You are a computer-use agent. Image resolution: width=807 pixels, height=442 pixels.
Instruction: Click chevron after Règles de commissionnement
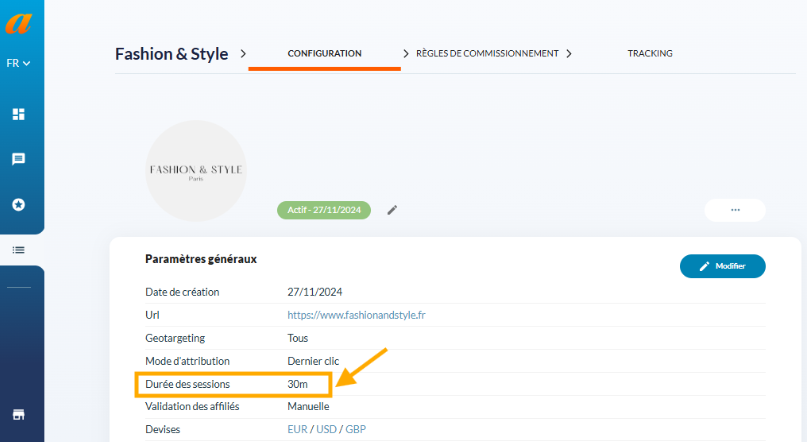[x=569, y=54]
